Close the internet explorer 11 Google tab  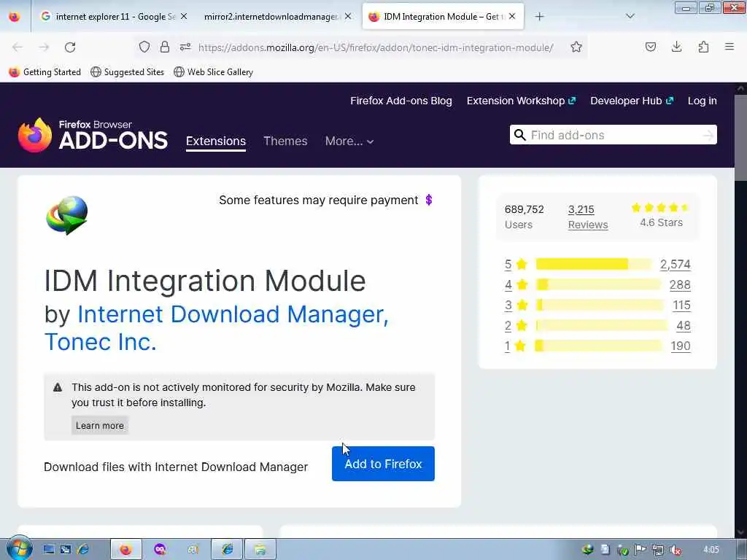point(184,17)
